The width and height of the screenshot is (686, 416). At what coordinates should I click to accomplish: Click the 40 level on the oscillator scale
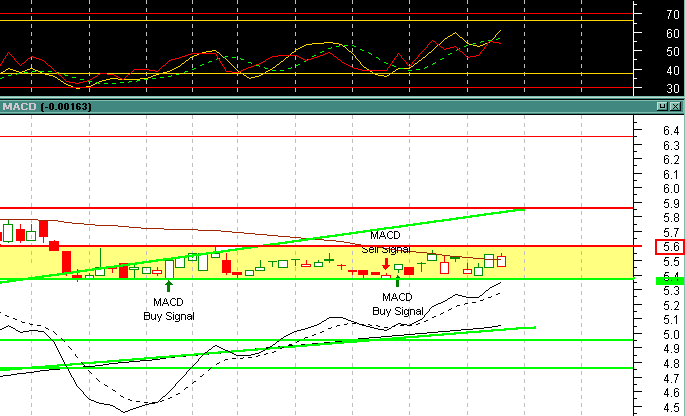pyautogui.click(x=672, y=70)
